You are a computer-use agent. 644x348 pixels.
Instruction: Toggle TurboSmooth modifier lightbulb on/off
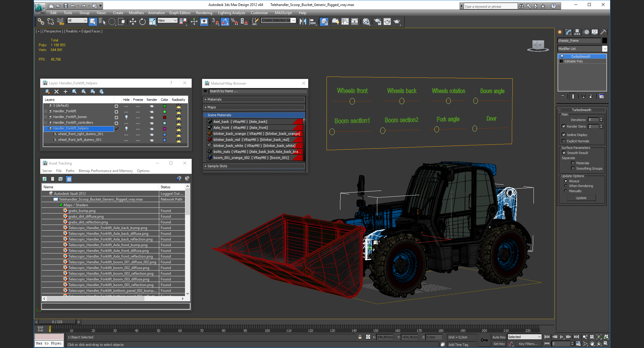[x=562, y=56]
